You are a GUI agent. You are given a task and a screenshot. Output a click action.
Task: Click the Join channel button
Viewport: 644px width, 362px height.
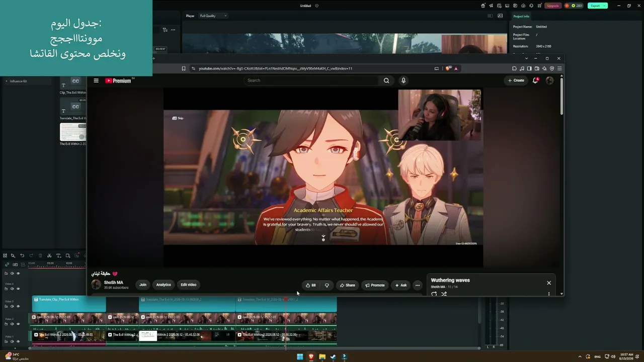click(x=143, y=285)
